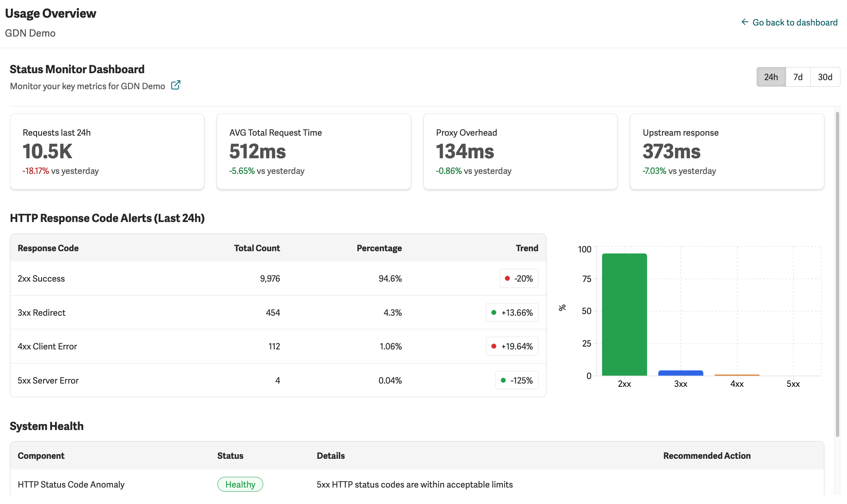Click the back arrow icon near dashboard link

[x=745, y=22]
